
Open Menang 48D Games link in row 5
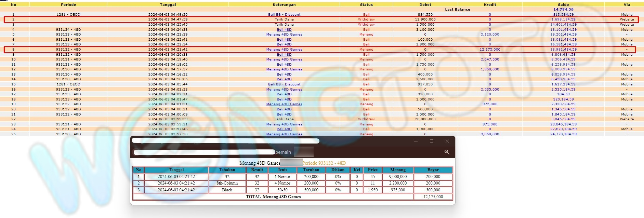pos(284,35)
